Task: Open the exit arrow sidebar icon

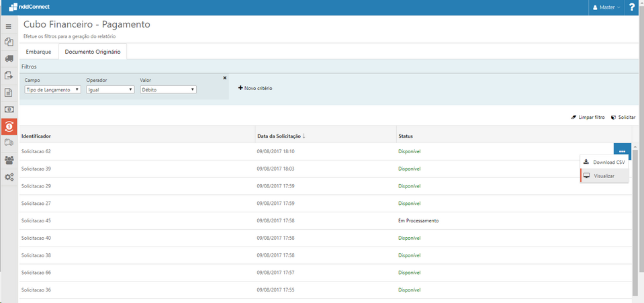Action: click(9, 75)
